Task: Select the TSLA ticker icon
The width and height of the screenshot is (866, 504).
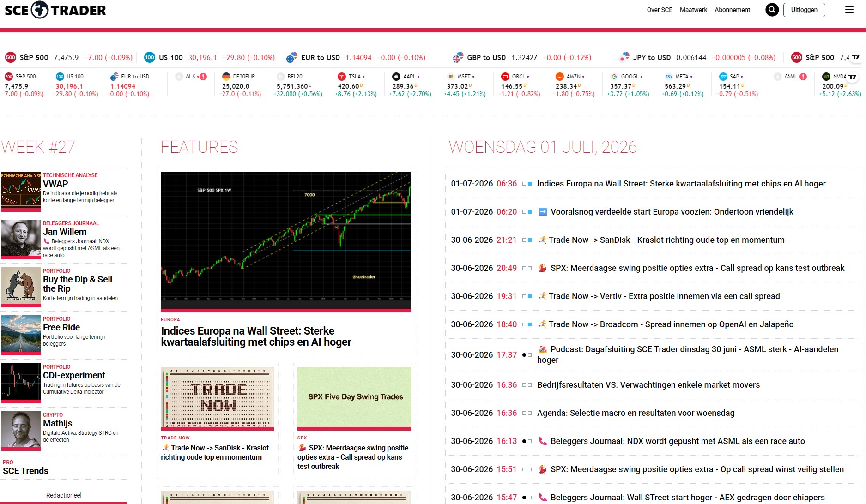Action: click(x=342, y=77)
